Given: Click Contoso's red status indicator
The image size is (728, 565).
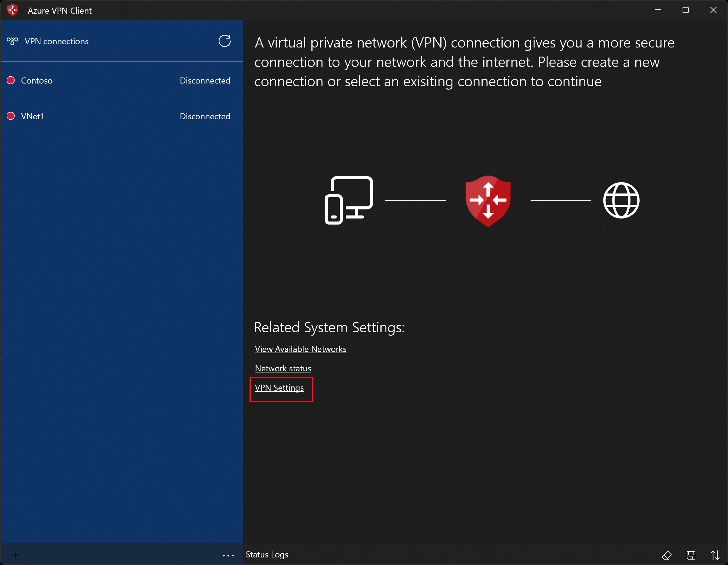Looking at the screenshot, I should 11,80.
